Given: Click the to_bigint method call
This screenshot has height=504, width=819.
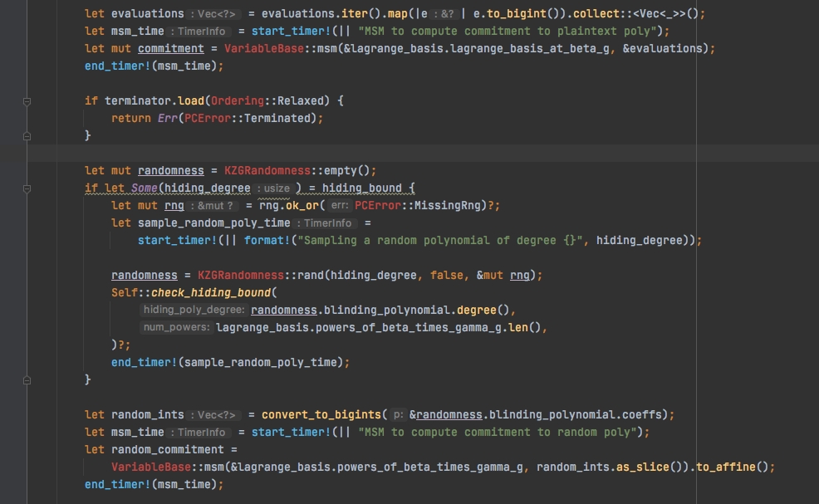Looking at the screenshot, I should coord(516,13).
